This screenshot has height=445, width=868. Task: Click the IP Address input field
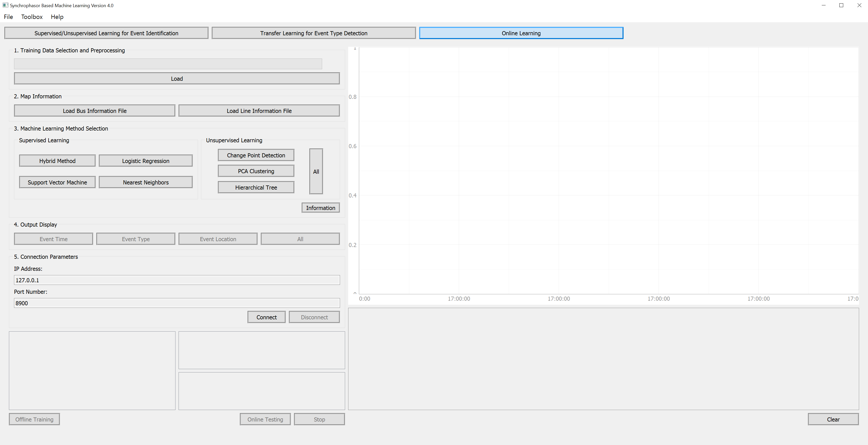(177, 280)
